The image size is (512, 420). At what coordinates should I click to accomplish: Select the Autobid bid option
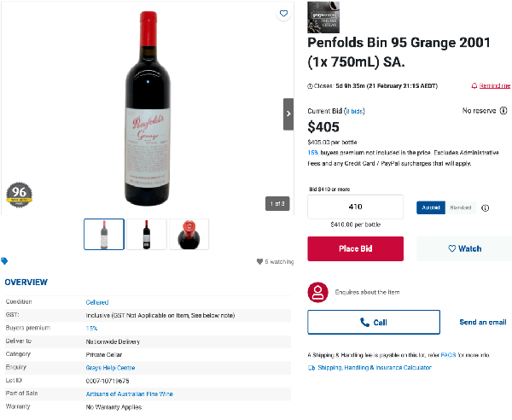pos(431,207)
